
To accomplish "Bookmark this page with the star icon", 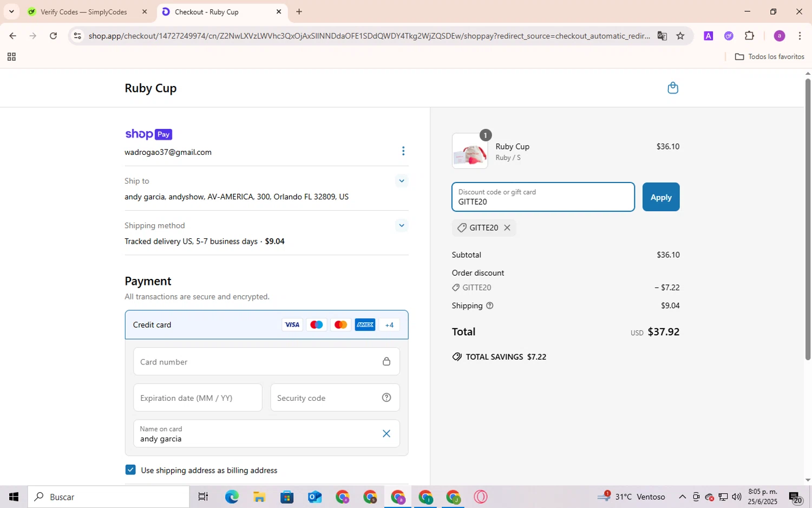I will click(x=680, y=36).
